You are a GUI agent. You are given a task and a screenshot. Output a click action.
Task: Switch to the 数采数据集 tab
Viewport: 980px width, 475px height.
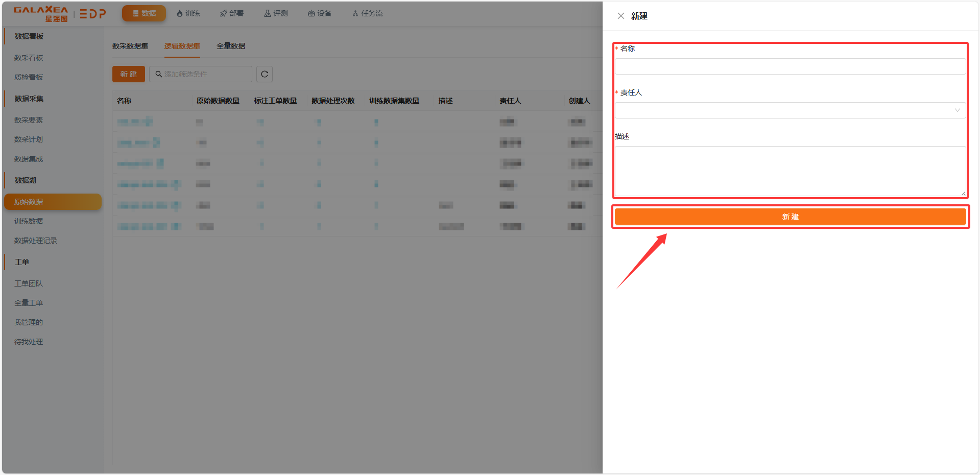130,46
